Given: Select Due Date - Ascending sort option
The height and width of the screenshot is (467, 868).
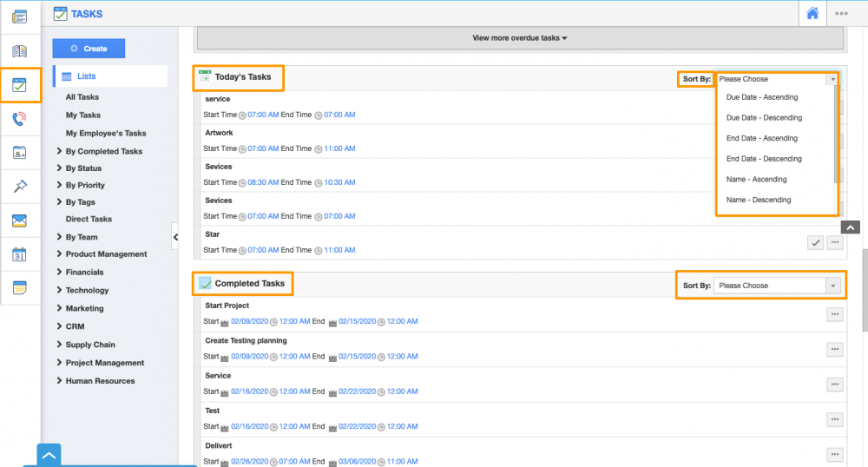Looking at the screenshot, I should tap(761, 97).
